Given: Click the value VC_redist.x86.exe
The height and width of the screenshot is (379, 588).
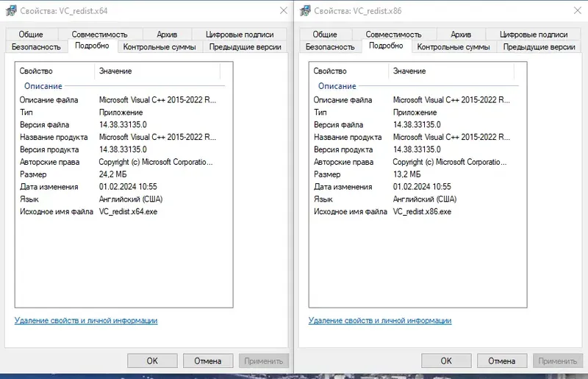Looking at the screenshot, I should point(422,211).
